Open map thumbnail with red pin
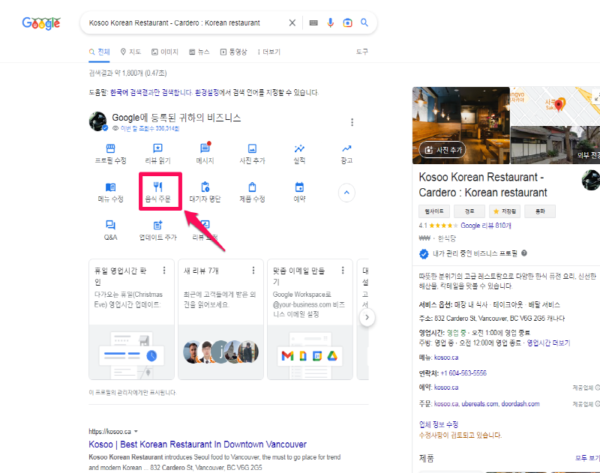Screen dimensions: 600x473 click(555, 106)
